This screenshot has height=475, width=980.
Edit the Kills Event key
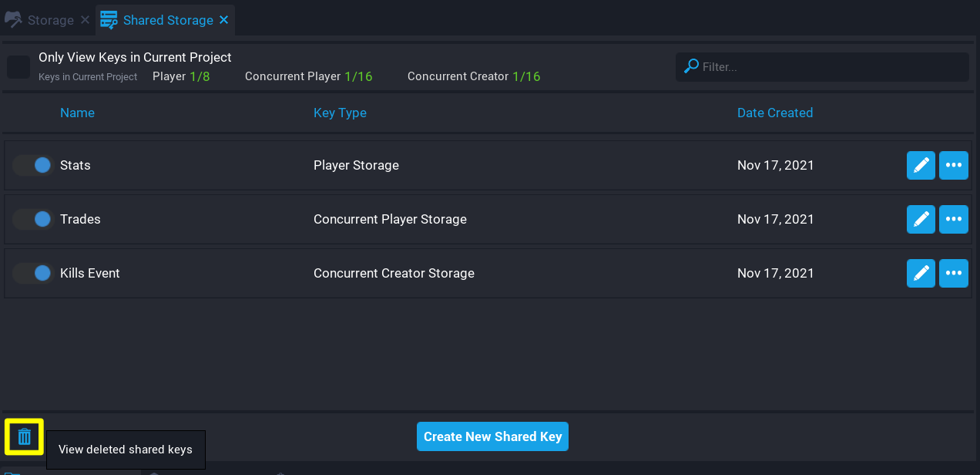tap(921, 273)
